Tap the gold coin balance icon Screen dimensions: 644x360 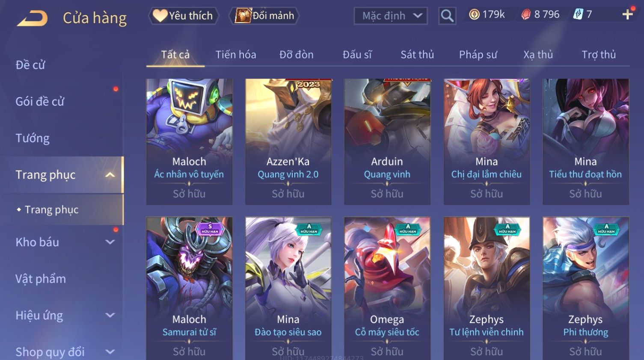coord(474,15)
